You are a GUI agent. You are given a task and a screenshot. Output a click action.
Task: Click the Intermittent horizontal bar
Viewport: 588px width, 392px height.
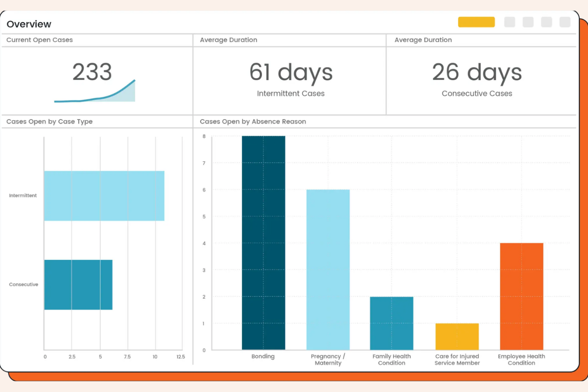(x=103, y=195)
